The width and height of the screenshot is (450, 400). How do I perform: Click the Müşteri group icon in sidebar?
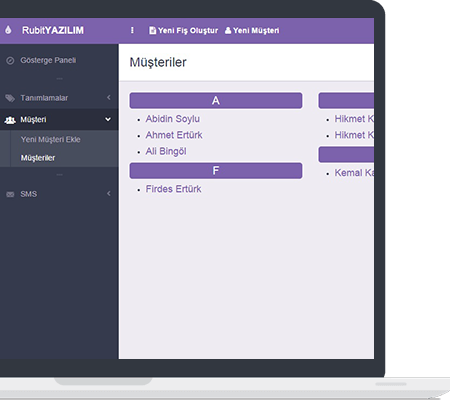click(x=10, y=120)
